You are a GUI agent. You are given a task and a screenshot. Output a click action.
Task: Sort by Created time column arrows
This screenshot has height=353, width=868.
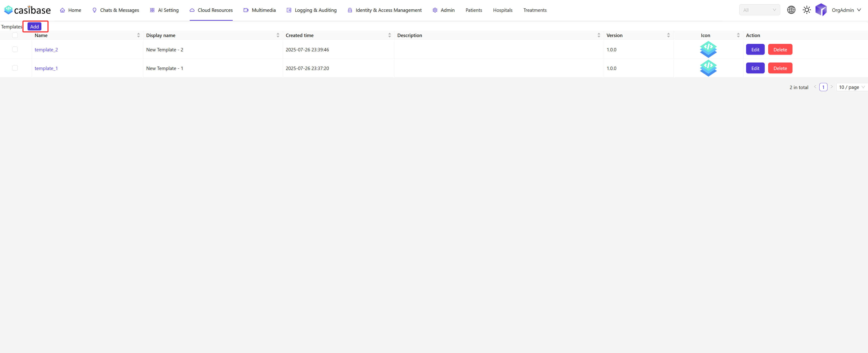coord(389,35)
